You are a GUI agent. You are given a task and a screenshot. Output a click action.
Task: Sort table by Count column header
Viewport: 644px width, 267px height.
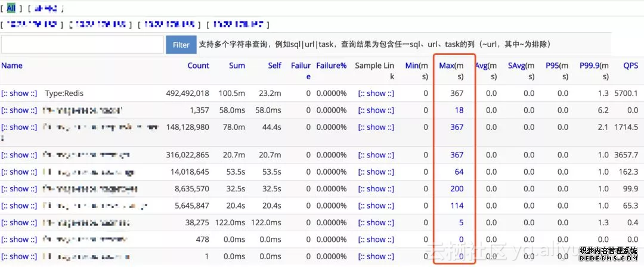tap(198, 66)
